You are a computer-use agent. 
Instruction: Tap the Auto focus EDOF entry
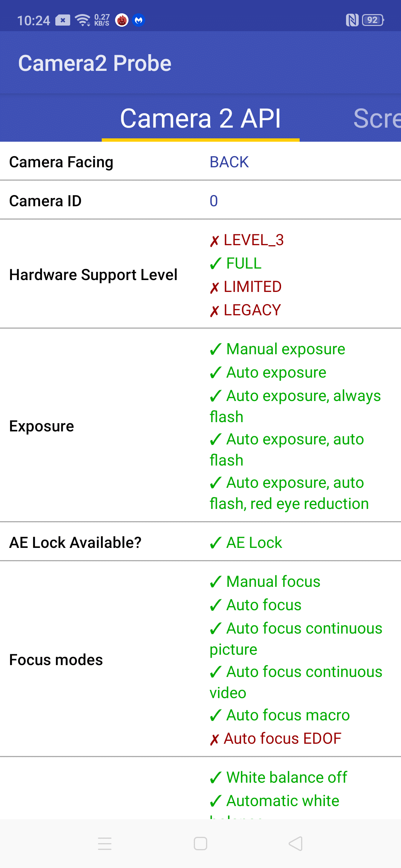(276, 739)
